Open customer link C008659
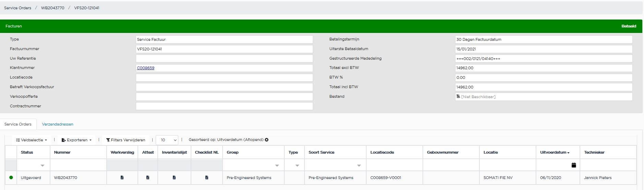 (x=146, y=68)
